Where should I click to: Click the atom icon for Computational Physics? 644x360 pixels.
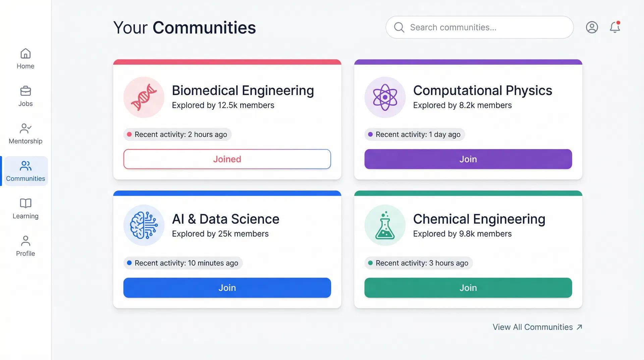click(x=385, y=97)
